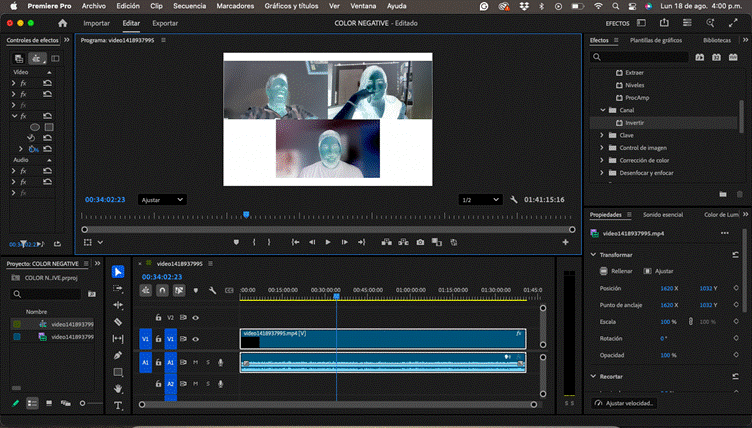The width and height of the screenshot is (752, 428).
Task: Expand the Clave effects folder
Action: (602, 135)
